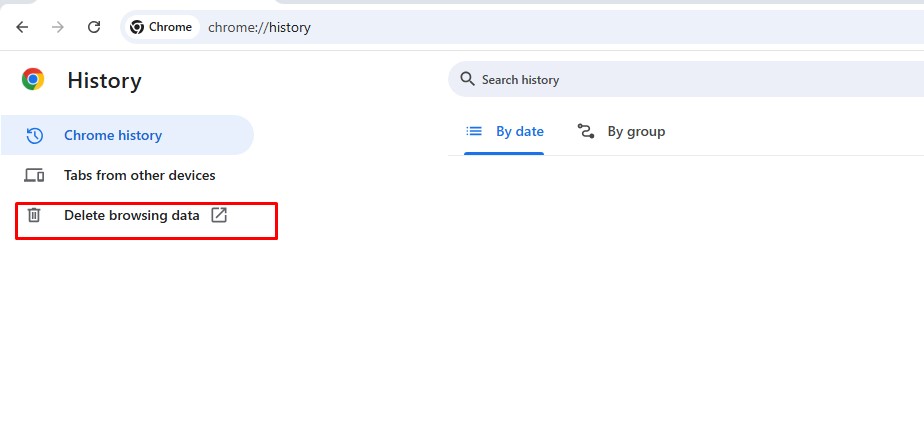Open Delete browsing data
This screenshot has width=924, height=427.
131,215
